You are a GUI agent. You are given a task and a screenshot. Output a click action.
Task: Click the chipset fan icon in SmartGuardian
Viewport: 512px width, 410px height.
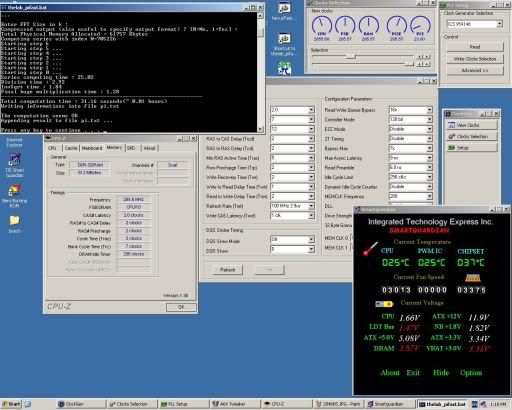point(473,278)
